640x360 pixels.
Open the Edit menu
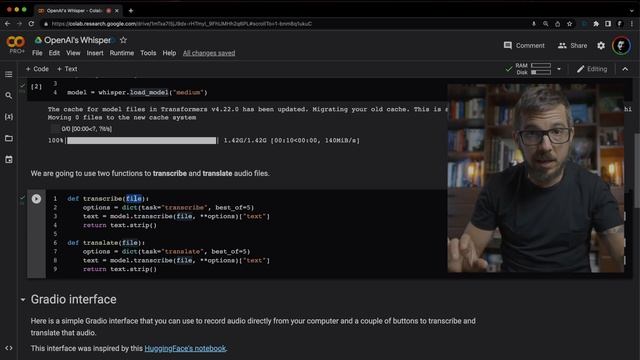(x=54, y=53)
